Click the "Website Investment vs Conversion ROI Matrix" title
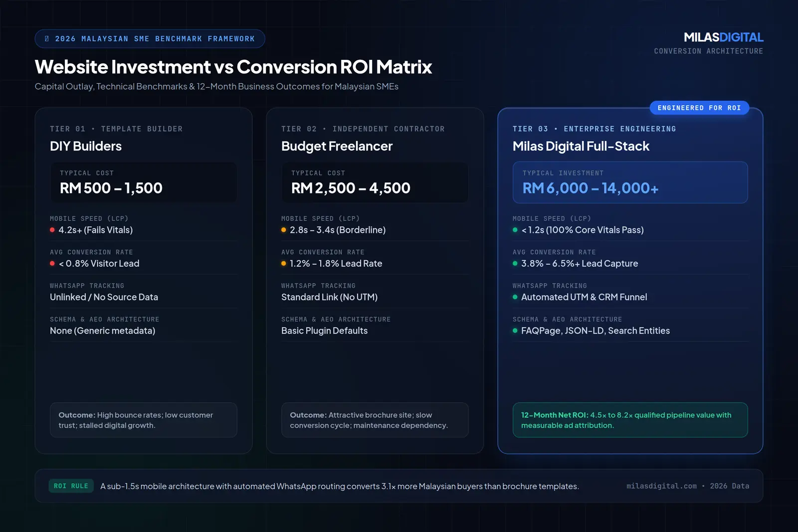The height and width of the screenshot is (532, 798). 233,67
